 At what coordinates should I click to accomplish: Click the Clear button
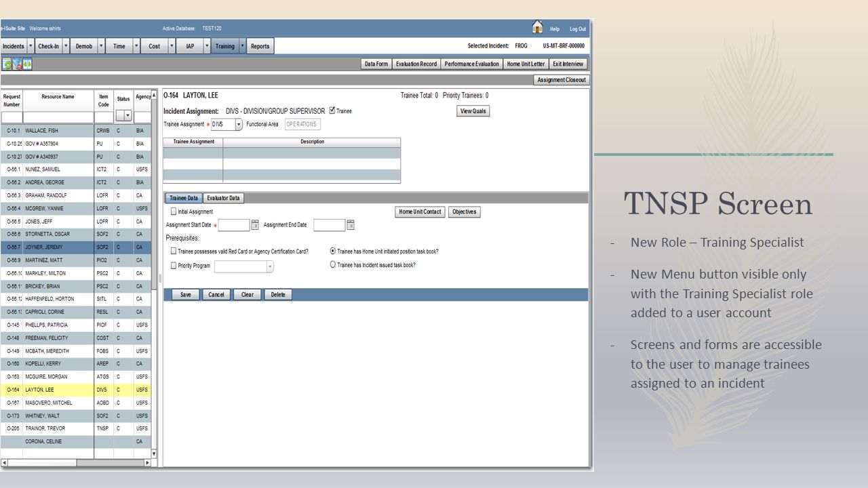point(248,295)
